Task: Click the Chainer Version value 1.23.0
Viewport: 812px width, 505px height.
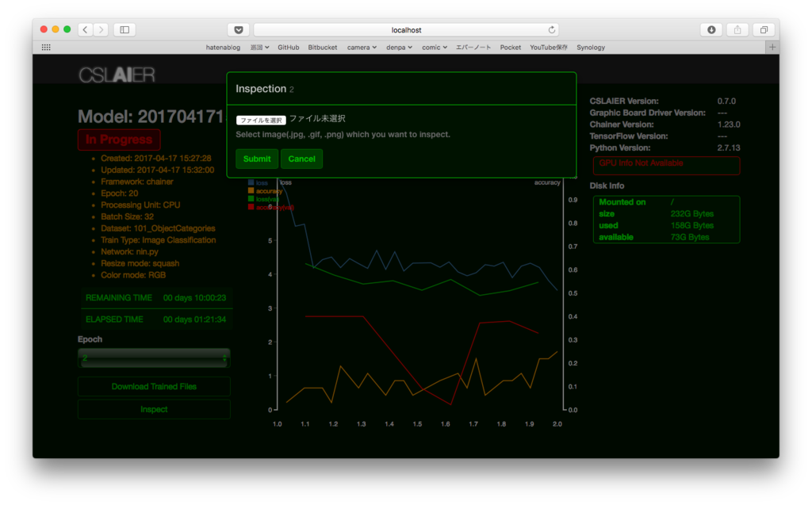Action: [728, 124]
